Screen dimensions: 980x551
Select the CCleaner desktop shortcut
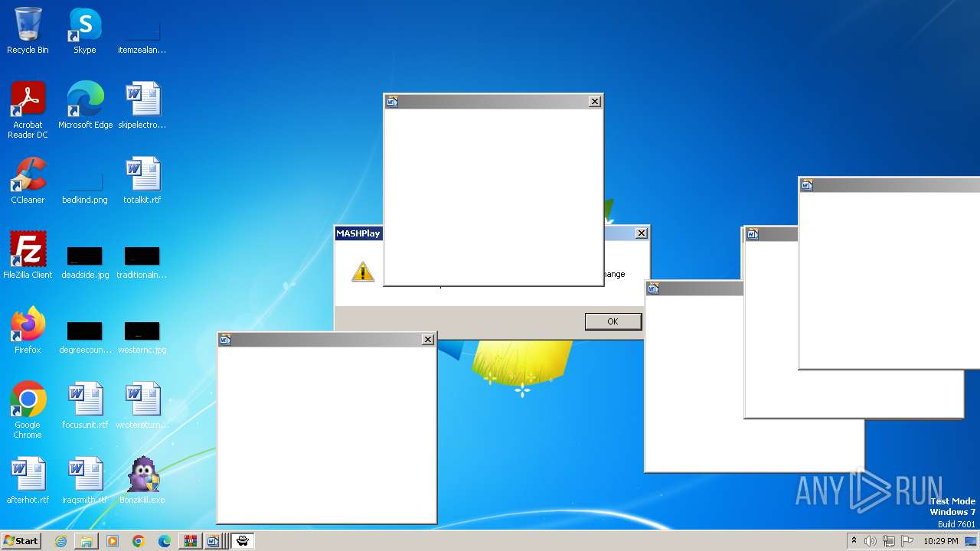[28, 180]
